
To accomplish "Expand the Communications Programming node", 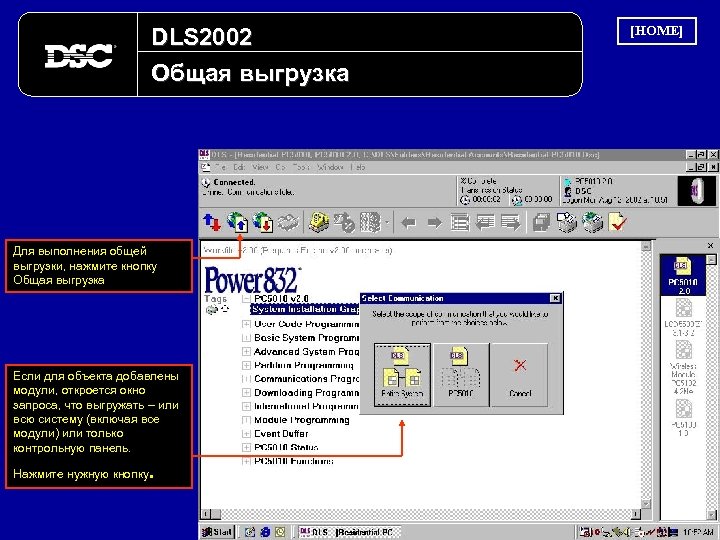I will (x=246, y=379).
